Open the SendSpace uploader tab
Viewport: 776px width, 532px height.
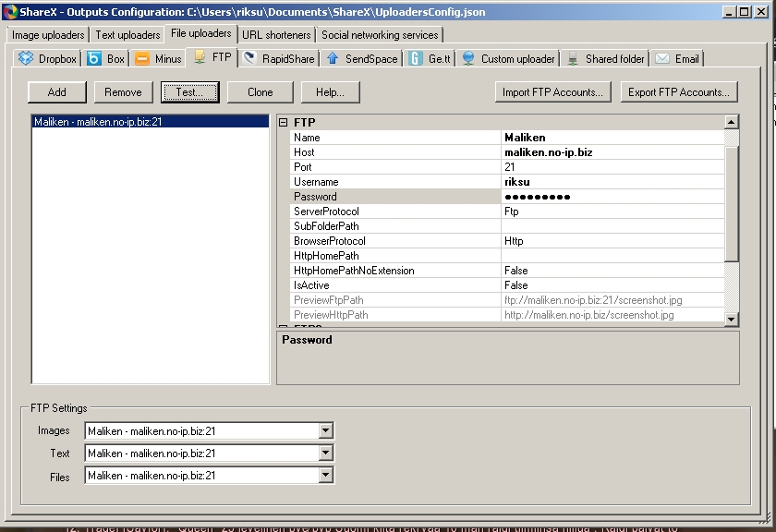[362, 59]
